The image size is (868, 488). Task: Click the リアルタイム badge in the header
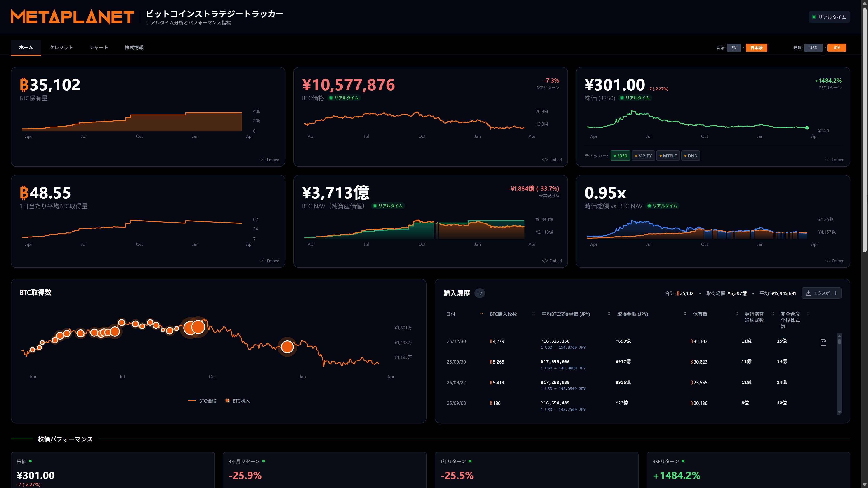829,17
